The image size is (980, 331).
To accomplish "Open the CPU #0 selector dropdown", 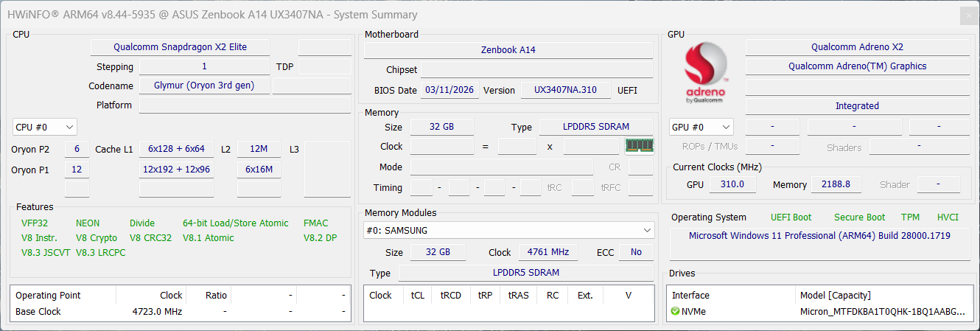I will 44,128.
